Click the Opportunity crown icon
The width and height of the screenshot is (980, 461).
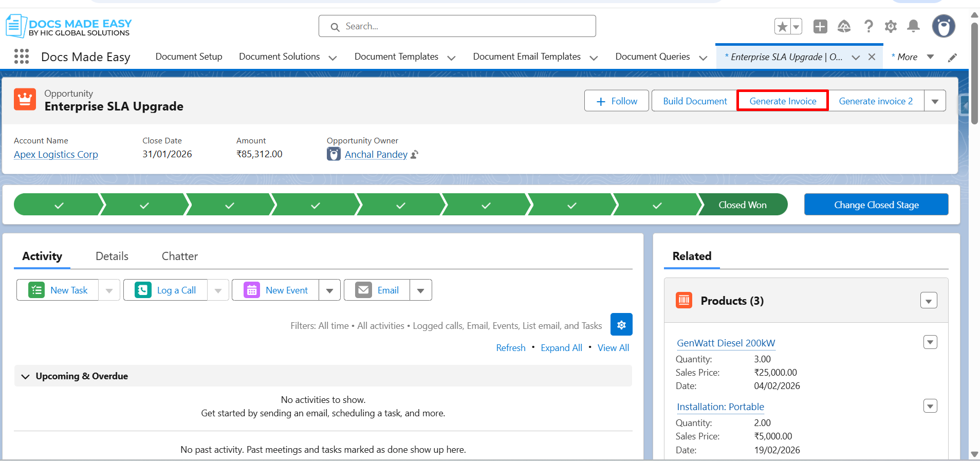[x=25, y=99]
